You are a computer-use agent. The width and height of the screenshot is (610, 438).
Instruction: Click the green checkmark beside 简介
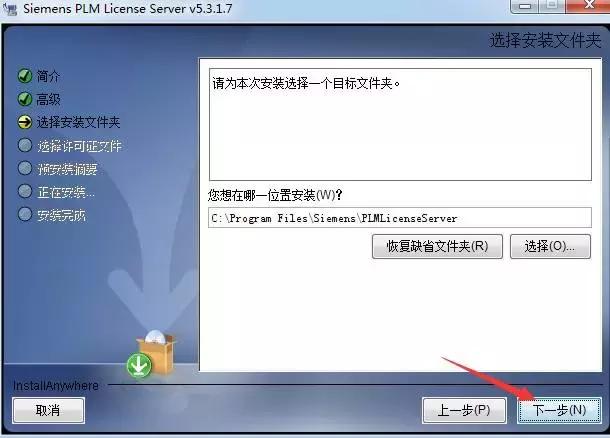click(x=25, y=76)
